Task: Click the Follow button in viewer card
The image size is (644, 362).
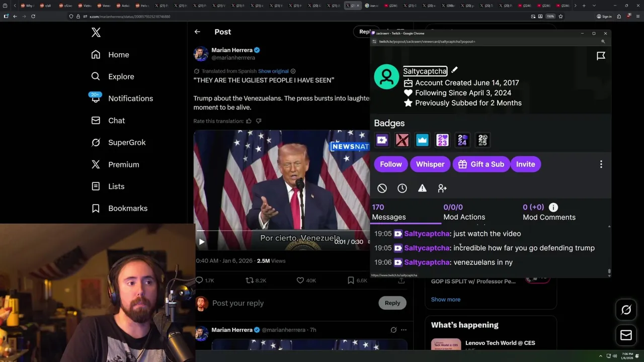Action: pyautogui.click(x=391, y=164)
